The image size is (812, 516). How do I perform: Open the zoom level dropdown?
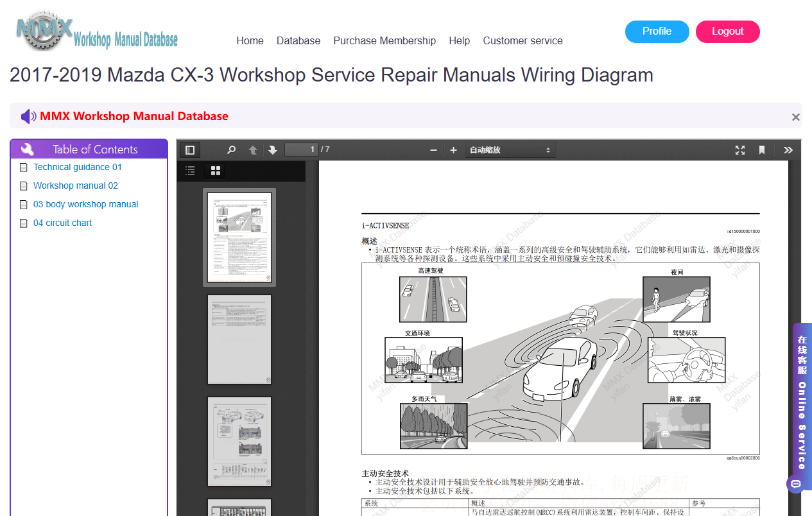(510, 150)
